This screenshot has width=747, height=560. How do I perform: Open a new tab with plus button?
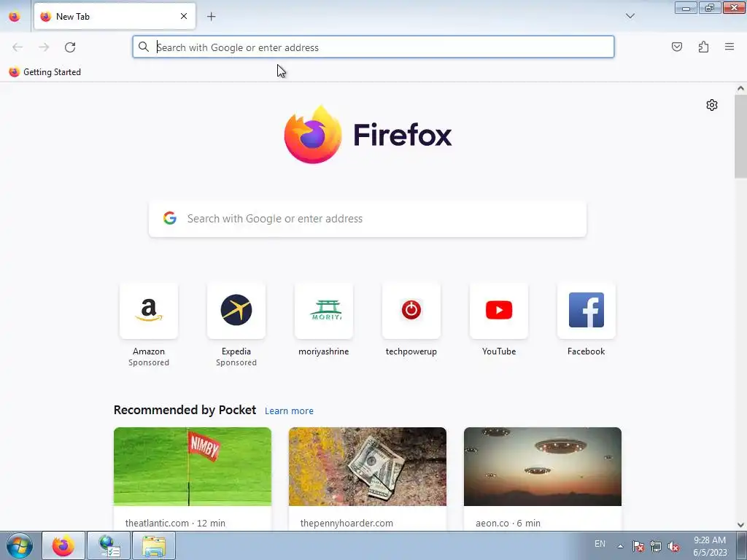click(211, 16)
